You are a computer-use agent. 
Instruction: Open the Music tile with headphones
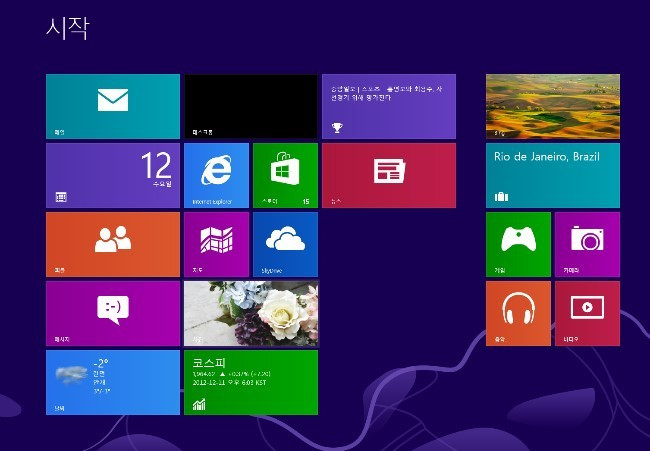pyautogui.click(x=518, y=313)
